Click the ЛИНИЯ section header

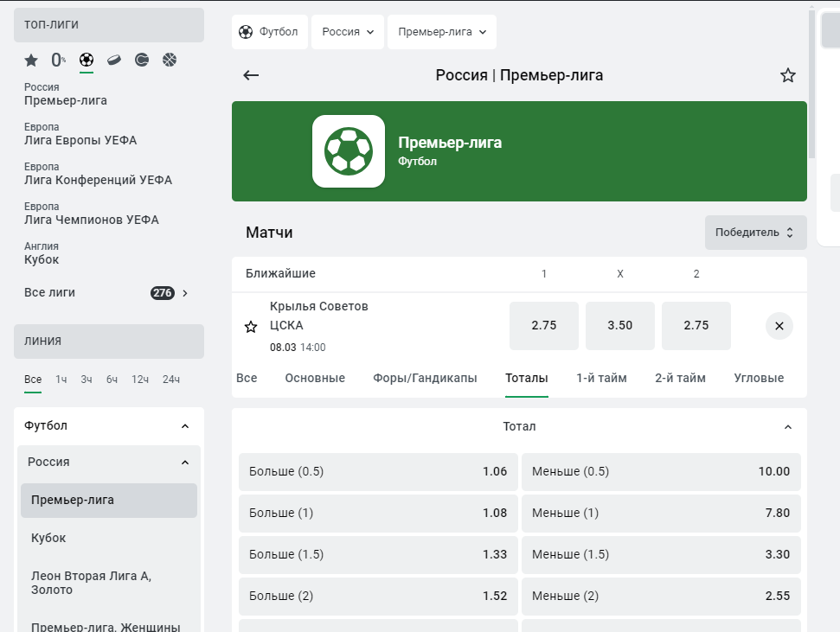[x=109, y=342]
